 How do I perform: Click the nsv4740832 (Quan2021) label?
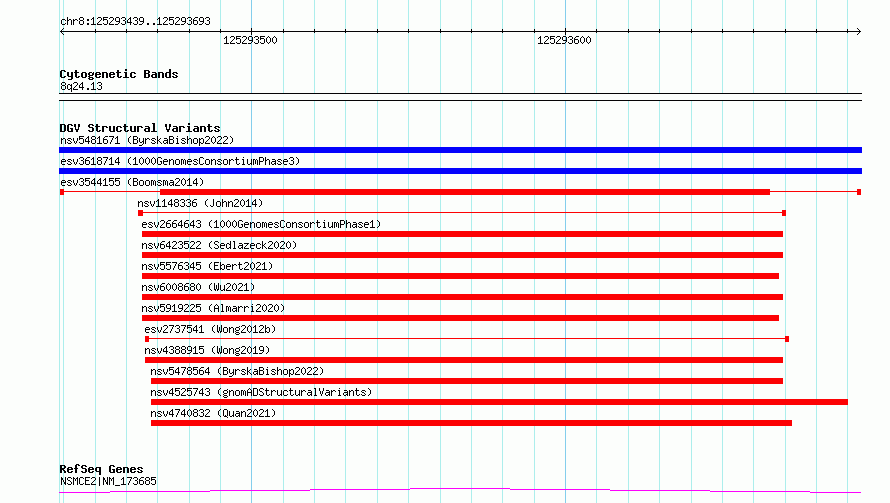213,413
